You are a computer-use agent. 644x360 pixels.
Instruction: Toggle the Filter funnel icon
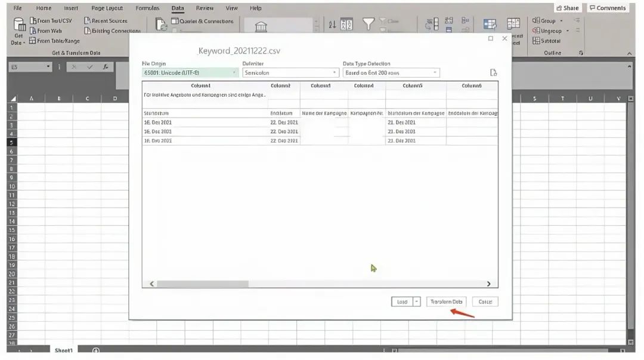pos(369,24)
